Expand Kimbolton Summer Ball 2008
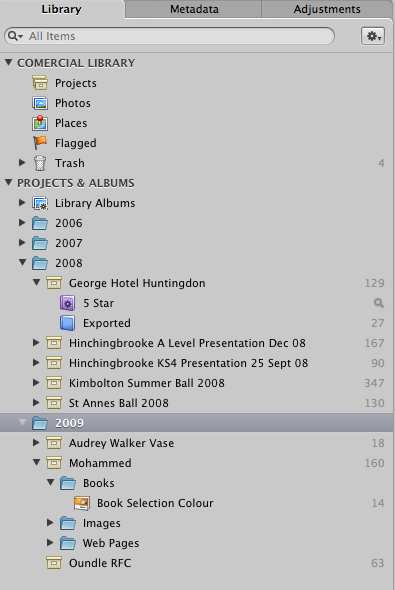395x590 pixels. pyautogui.click(x=36, y=382)
